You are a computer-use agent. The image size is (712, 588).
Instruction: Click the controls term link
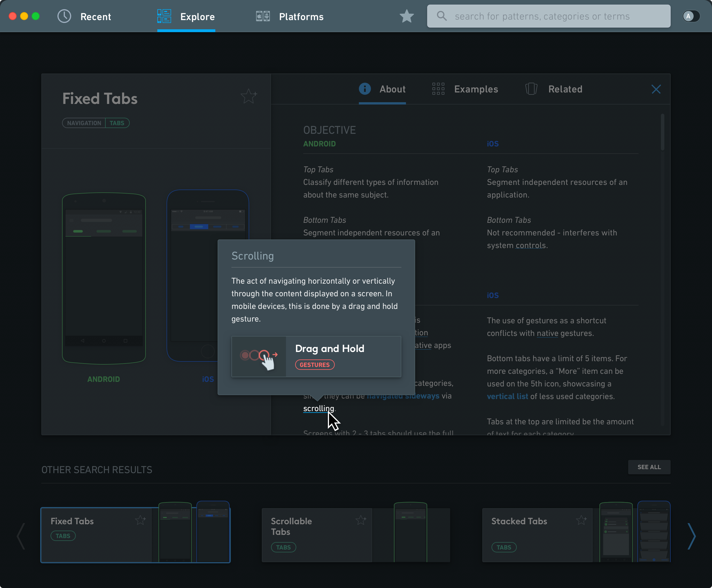tap(531, 245)
